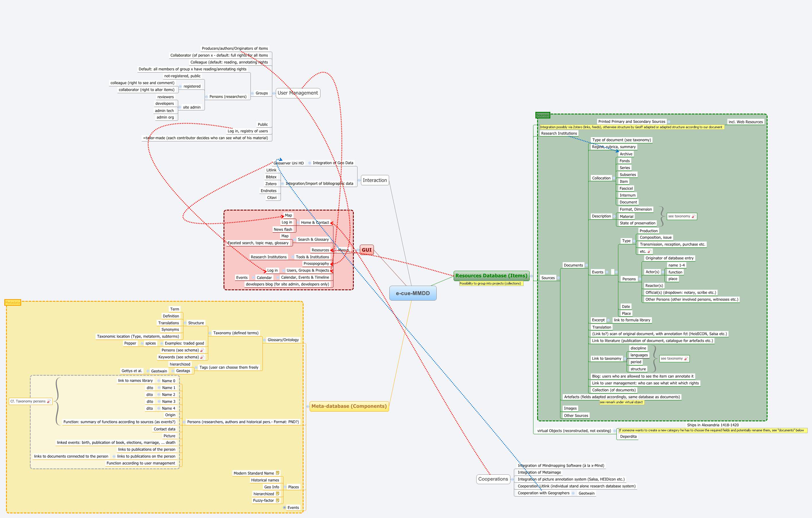Screen dimensions: 812x518
Task: Select the central e-cue-MMDD topic
Action: point(413,293)
